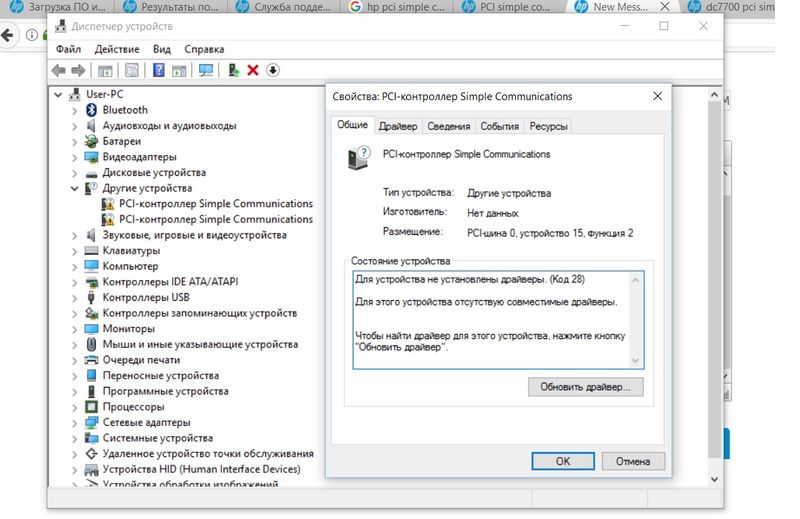Click the blue question-mark Help toolbar icon
The width and height of the screenshot is (800, 519).
point(159,70)
